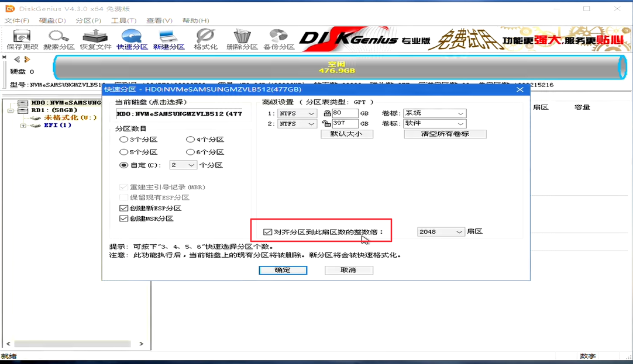Close the disk map panel with small x

click(5, 57)
